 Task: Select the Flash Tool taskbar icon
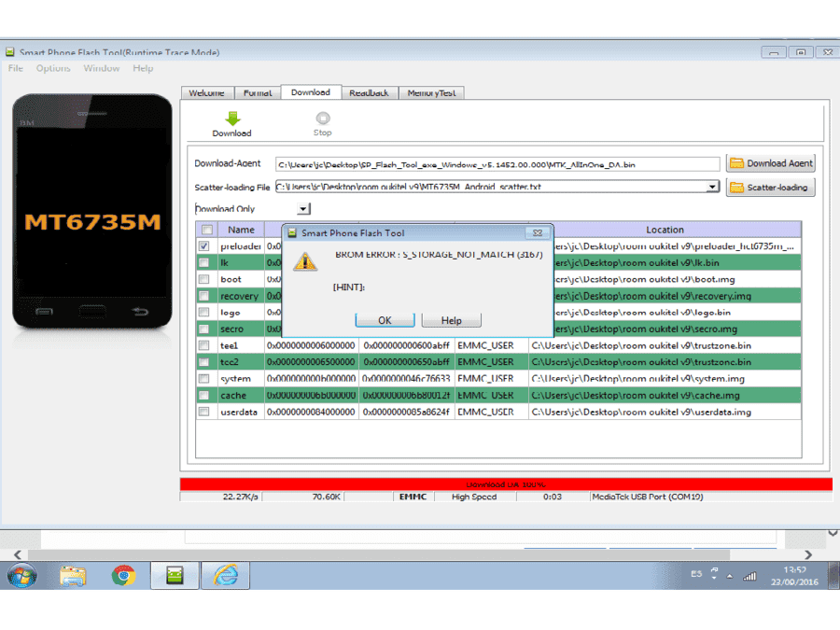[175, 576]
